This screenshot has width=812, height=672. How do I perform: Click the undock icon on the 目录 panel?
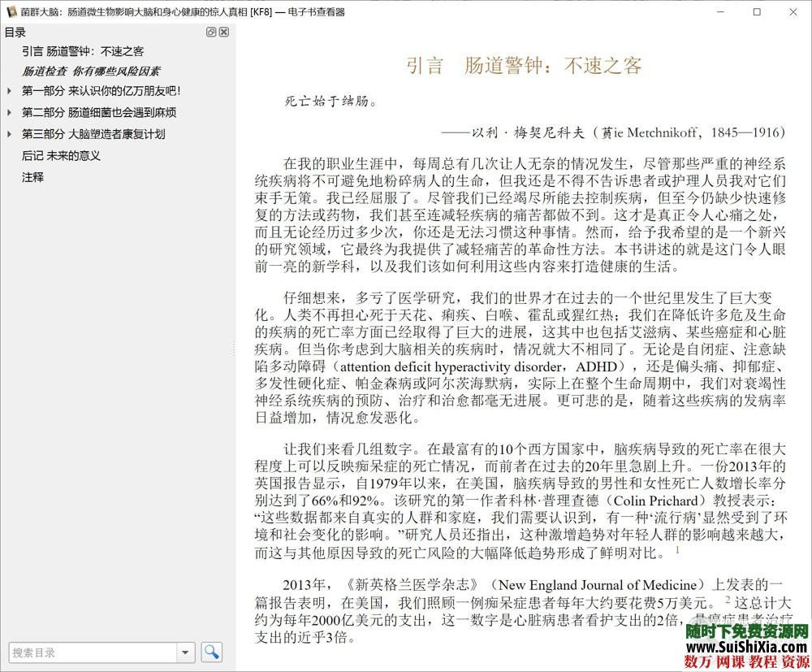(x=210, y=32)
